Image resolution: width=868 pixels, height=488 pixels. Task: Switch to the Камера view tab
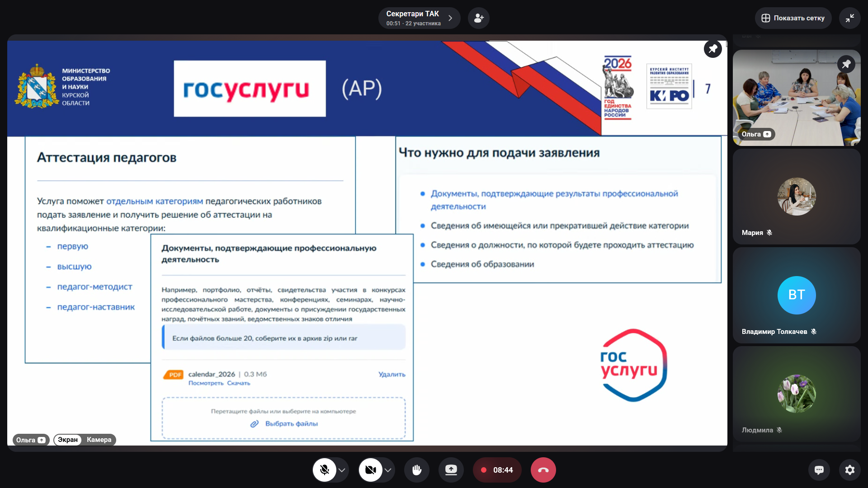tap(99, 440)
